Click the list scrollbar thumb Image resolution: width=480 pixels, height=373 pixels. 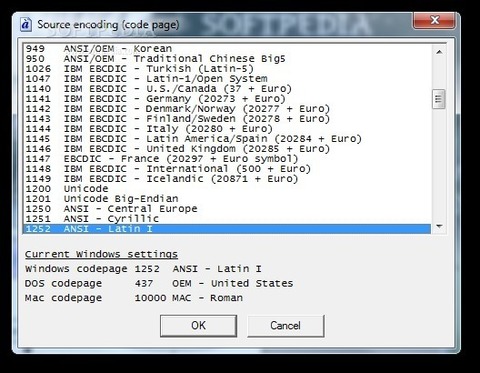tap(439, 99)
